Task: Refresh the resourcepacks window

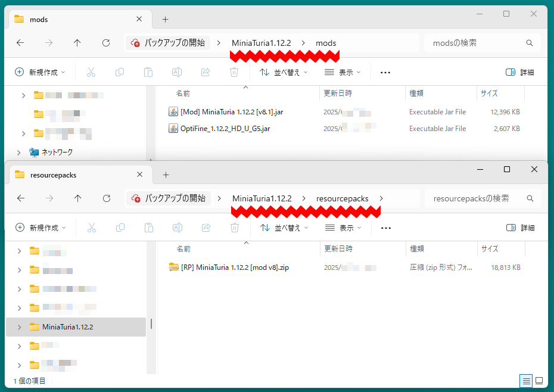Action: point(107,198)
